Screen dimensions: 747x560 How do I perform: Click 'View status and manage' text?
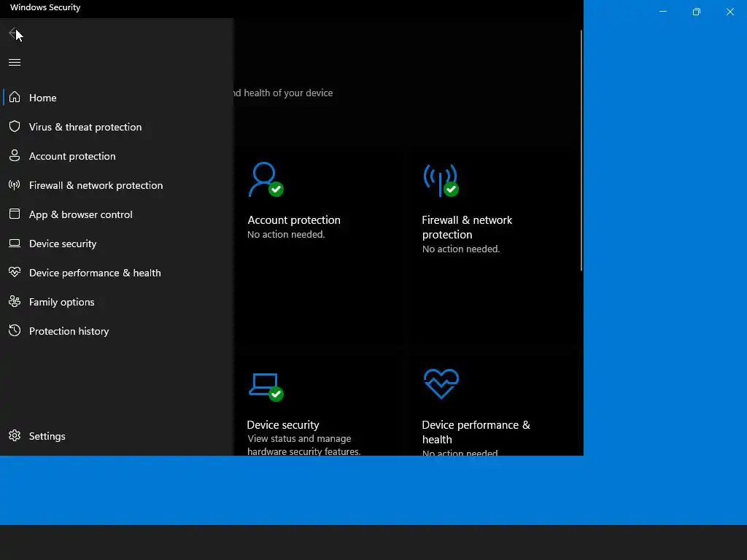coord(299,438)
